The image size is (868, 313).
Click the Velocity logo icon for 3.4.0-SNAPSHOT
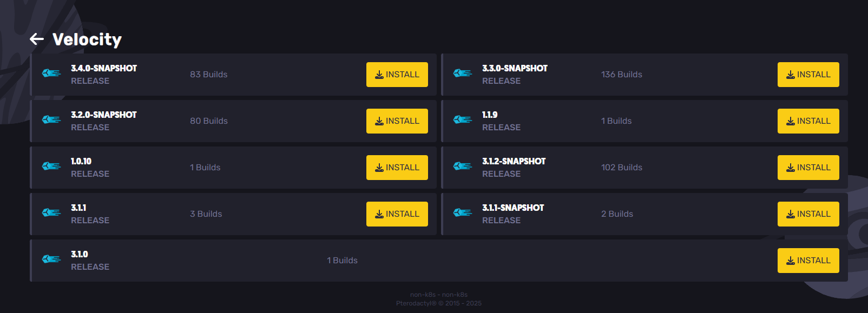(x=51, y=73)
